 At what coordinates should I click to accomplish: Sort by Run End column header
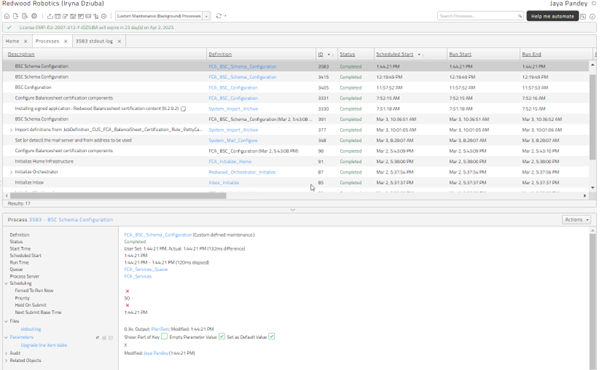(x=531, y=55)
